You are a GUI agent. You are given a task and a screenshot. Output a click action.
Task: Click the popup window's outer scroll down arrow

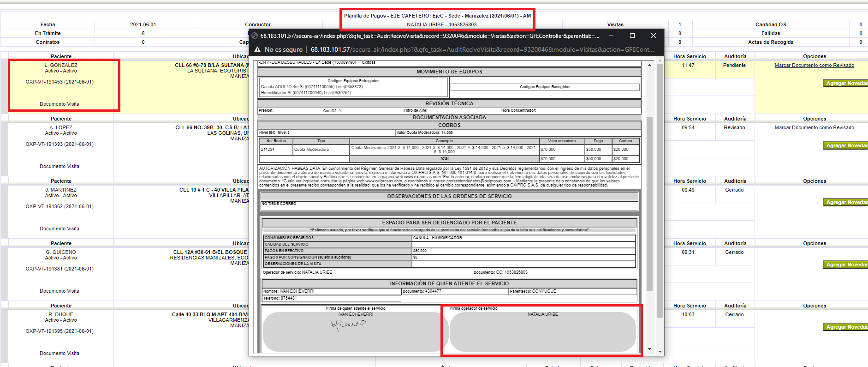[660, 352]
